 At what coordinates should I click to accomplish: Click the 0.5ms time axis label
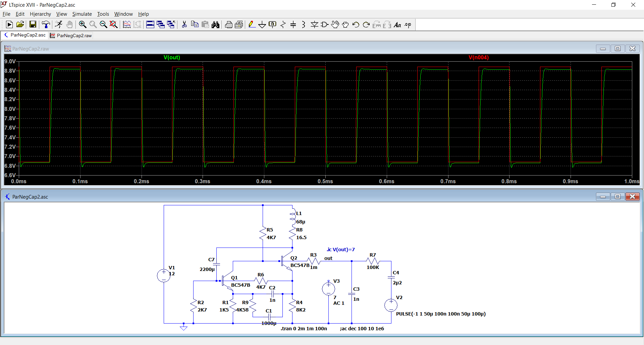325,181
